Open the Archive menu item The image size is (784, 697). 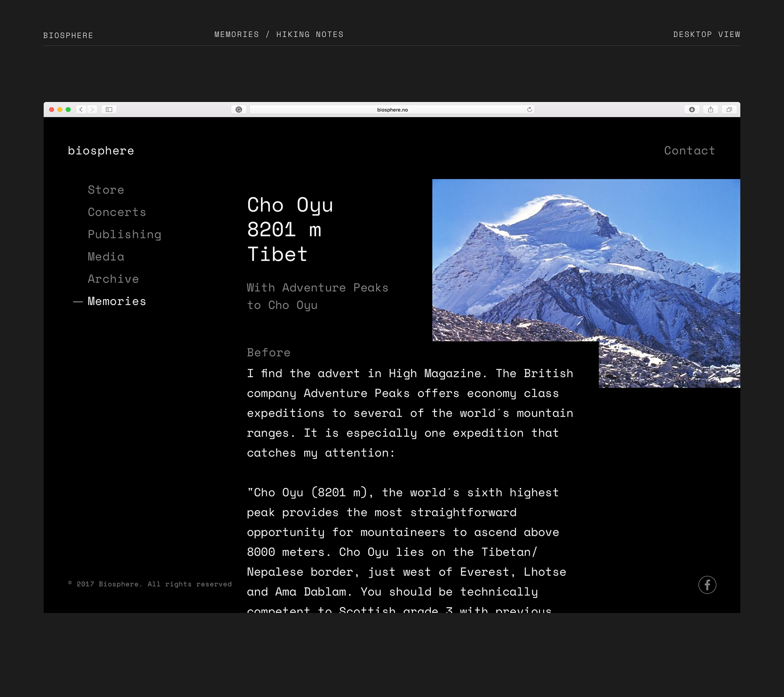click(x=113, y=279)
